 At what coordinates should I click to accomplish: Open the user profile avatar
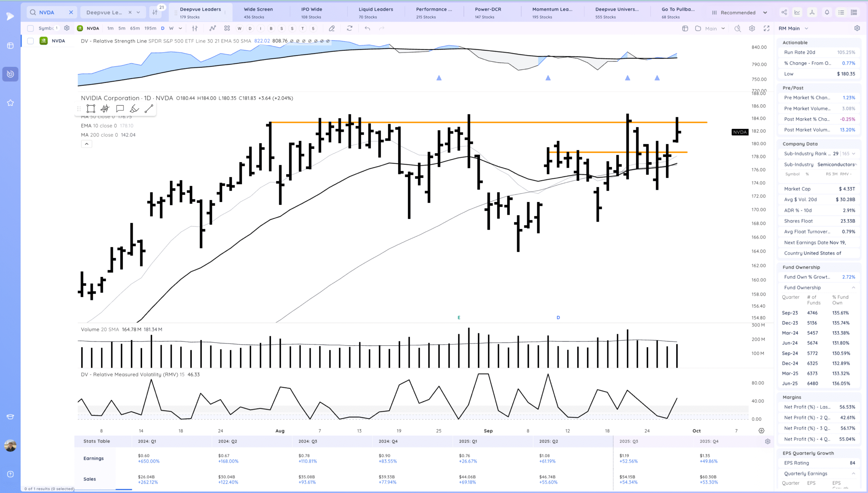tap(10, 446)
